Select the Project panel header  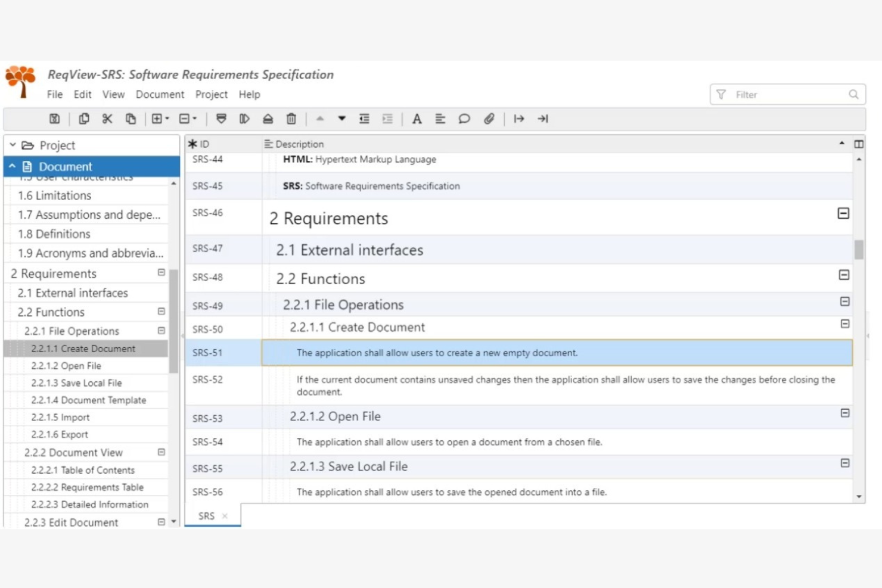coord(57,145)
